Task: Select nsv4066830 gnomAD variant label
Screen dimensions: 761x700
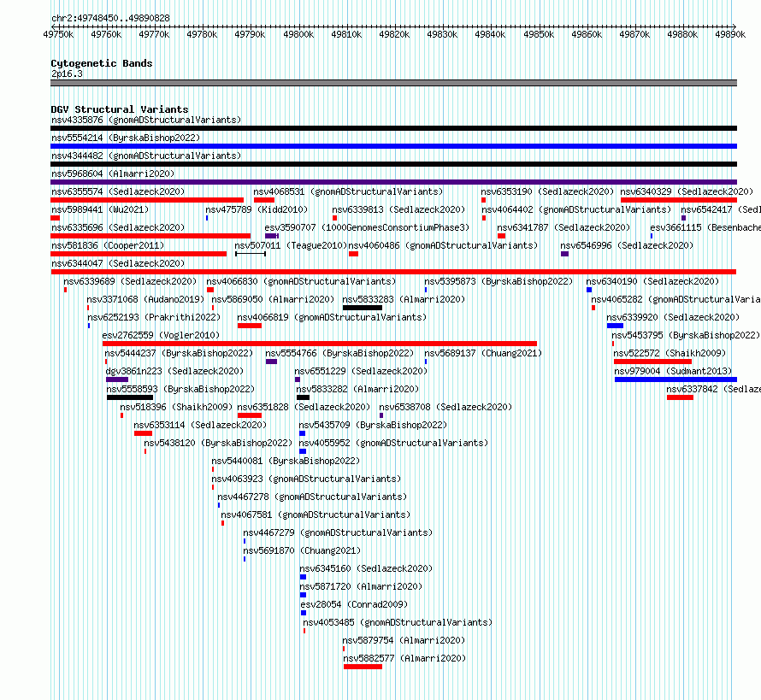Action: coord(301,281)
